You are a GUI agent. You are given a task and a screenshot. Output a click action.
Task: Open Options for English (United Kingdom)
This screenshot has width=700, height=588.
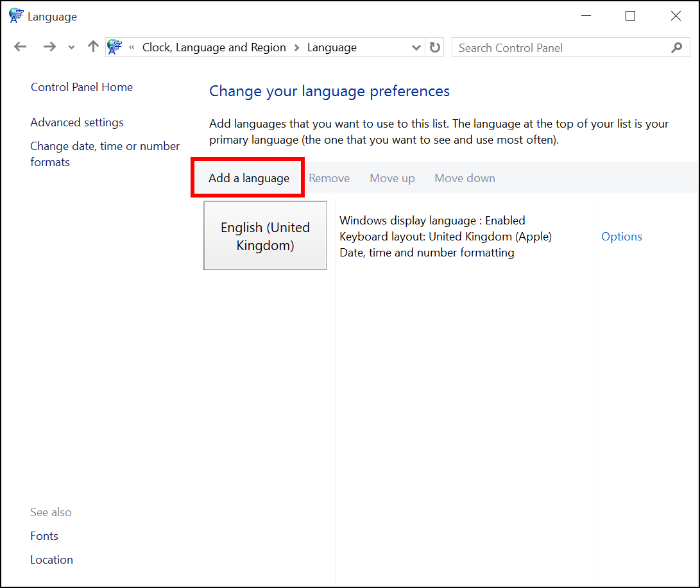pos(621,236)
